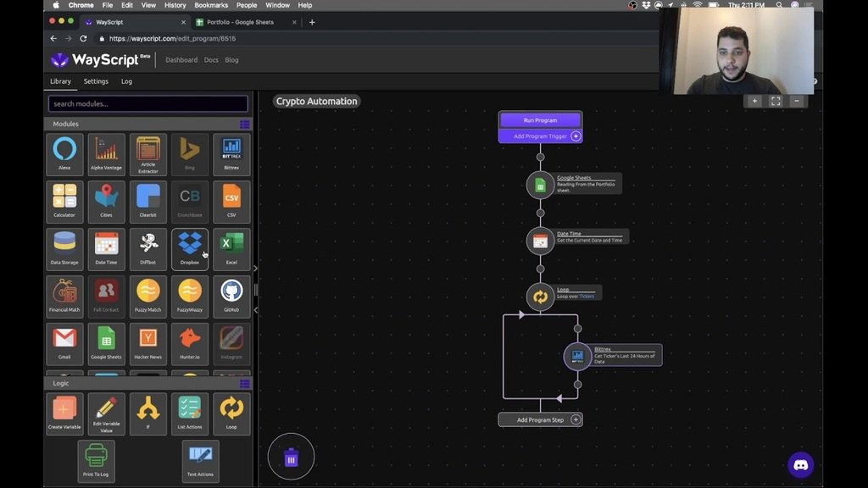The height and width of the screenshot is (488, 868).
Task: Pick the Instagram module
Action: tap(231, 344)
